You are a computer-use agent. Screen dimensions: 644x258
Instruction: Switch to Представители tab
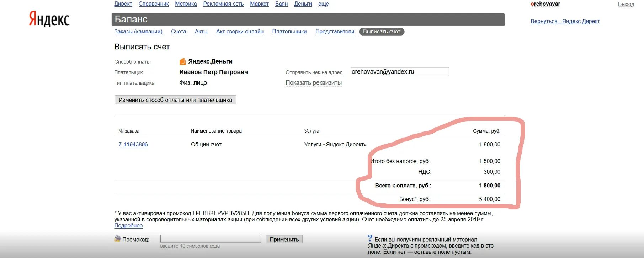(335, 32)
